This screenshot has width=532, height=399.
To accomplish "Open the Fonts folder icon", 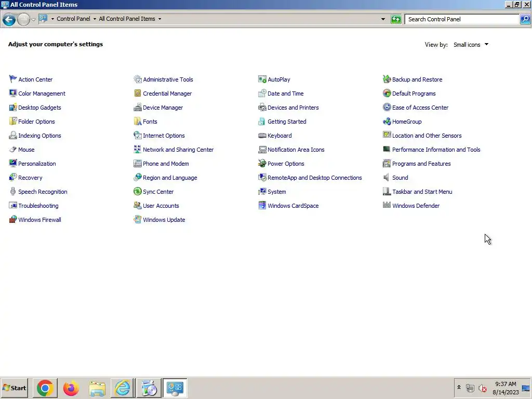I will coord(137,121).
